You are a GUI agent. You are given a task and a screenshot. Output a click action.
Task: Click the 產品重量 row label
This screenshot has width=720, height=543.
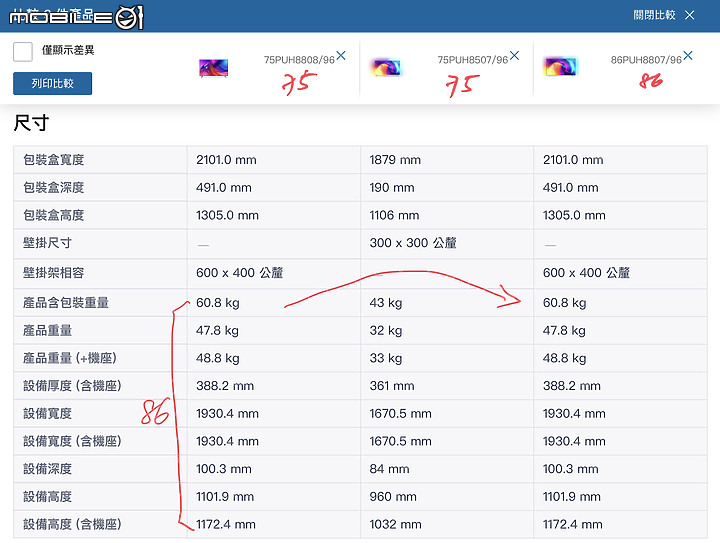(x=47, y=330)
